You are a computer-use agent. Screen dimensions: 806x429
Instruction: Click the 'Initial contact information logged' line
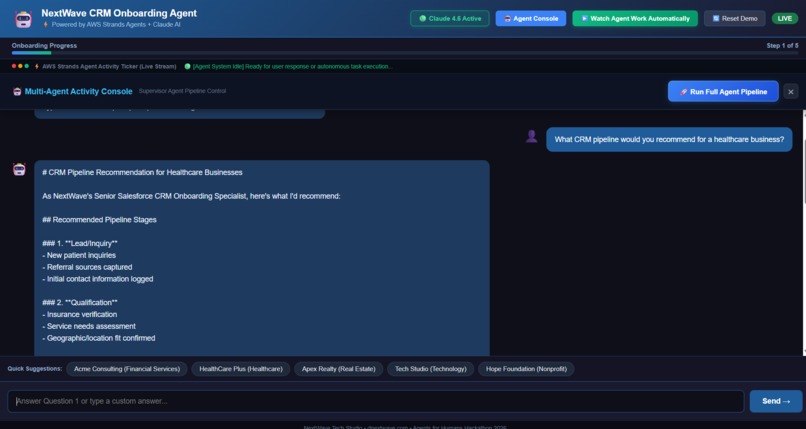[98, 279]
